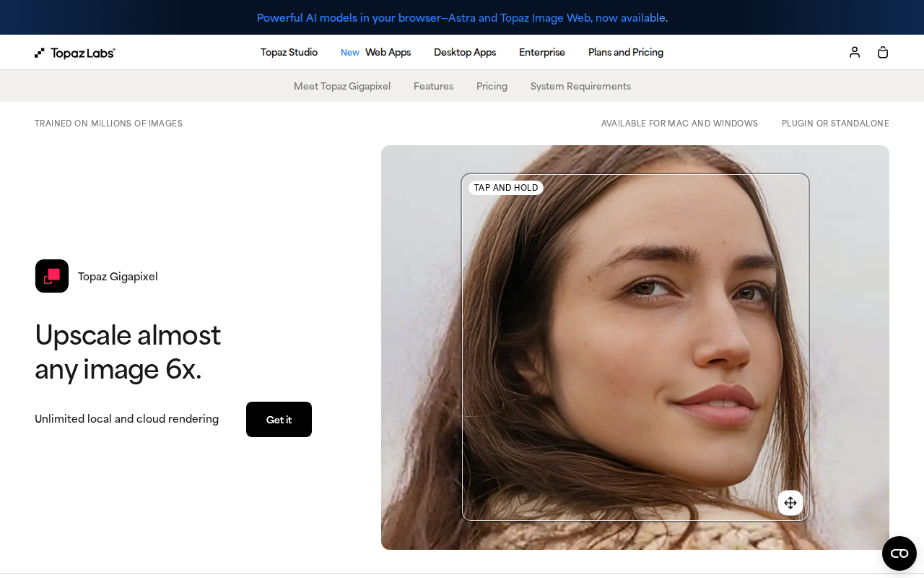Image resolution: width=924 pixels, height=578 pixels.
Task: Open the Enterprise menu item
Action: pos(542,52)
